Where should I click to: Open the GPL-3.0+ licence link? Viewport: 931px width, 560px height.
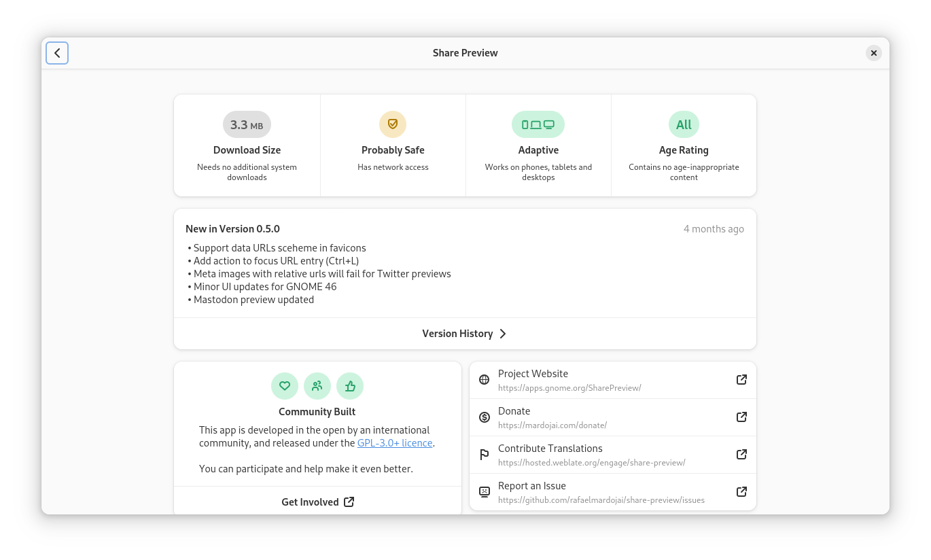[x=395, y=443]
